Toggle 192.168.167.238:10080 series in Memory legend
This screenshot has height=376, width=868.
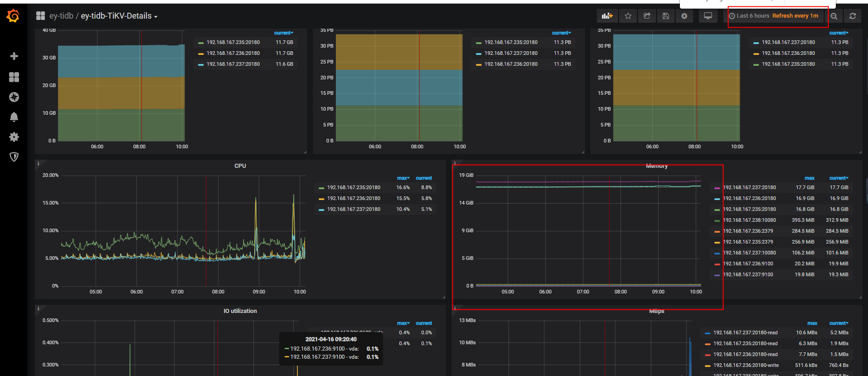pyautogui.click(x=749, y=220)
